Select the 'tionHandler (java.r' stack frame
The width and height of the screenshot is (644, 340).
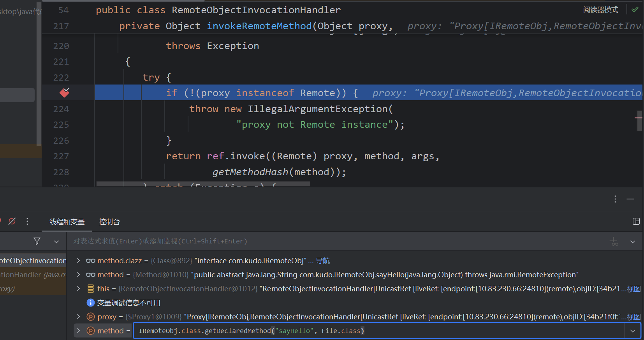click(33, 275)
